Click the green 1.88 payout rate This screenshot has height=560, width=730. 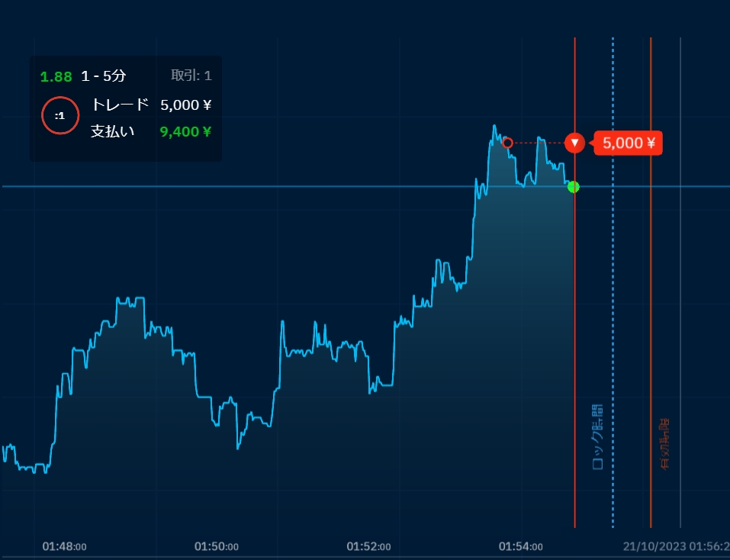tap(56, 76)
